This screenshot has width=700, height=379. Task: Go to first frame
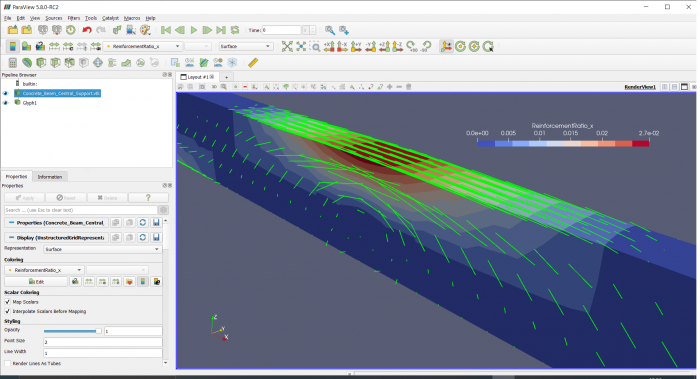(x=166, y=30)
